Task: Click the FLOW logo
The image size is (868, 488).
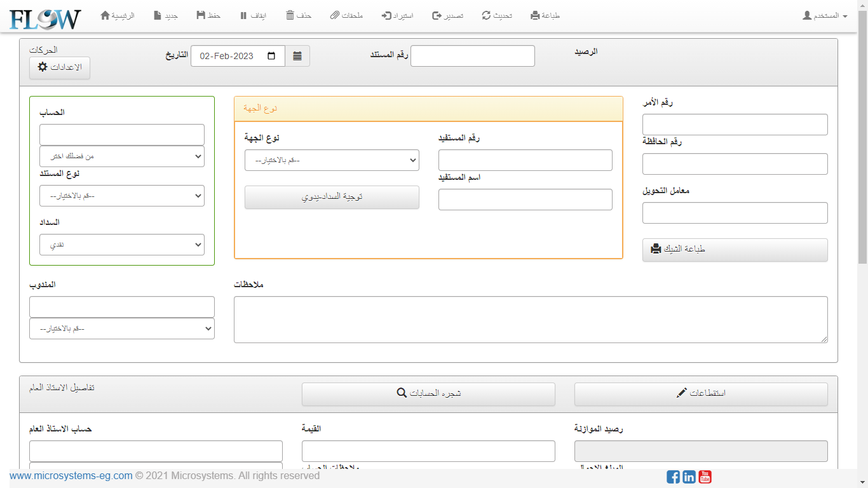Action: 45,18
